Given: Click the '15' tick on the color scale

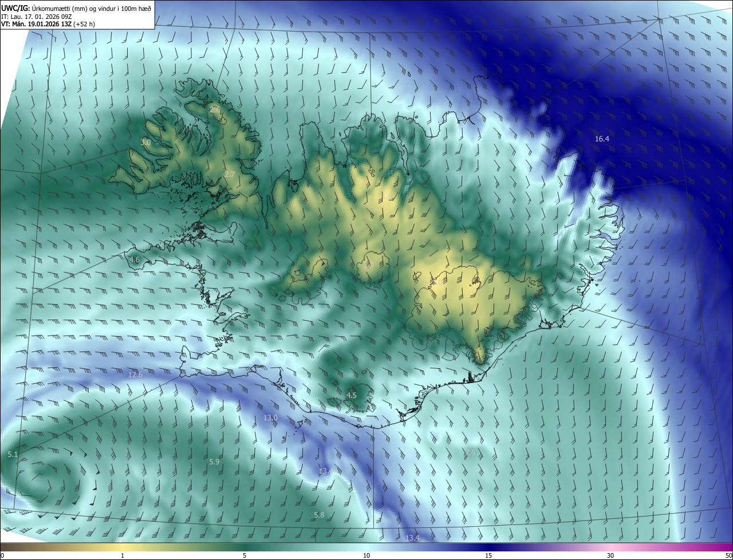Looking at the screenshot, I should (488, 555).
